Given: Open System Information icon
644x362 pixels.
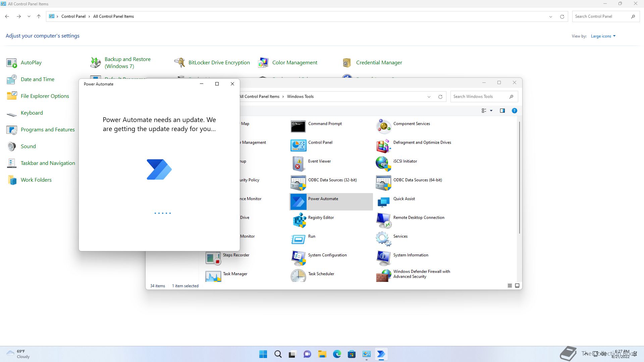Looking at the screenshot, I should click(383, 258).
